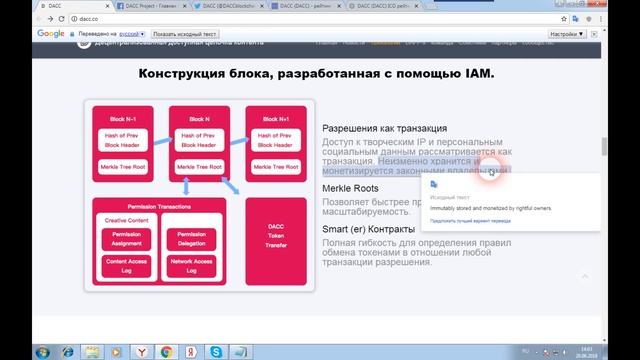Click "Merkle Tree Root" in Block N

[200, 167]
